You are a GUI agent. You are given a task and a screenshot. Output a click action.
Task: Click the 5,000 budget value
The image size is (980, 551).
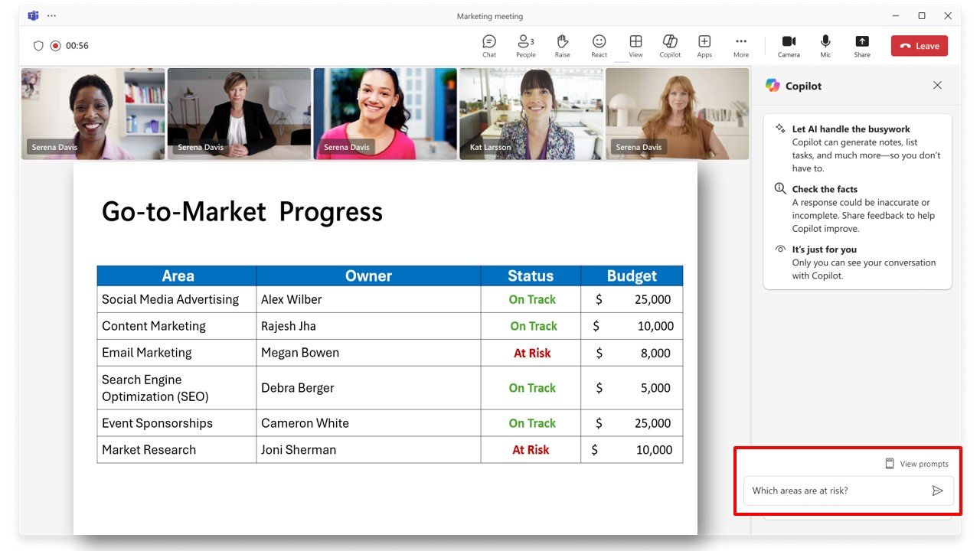click(x=655, y=388)
